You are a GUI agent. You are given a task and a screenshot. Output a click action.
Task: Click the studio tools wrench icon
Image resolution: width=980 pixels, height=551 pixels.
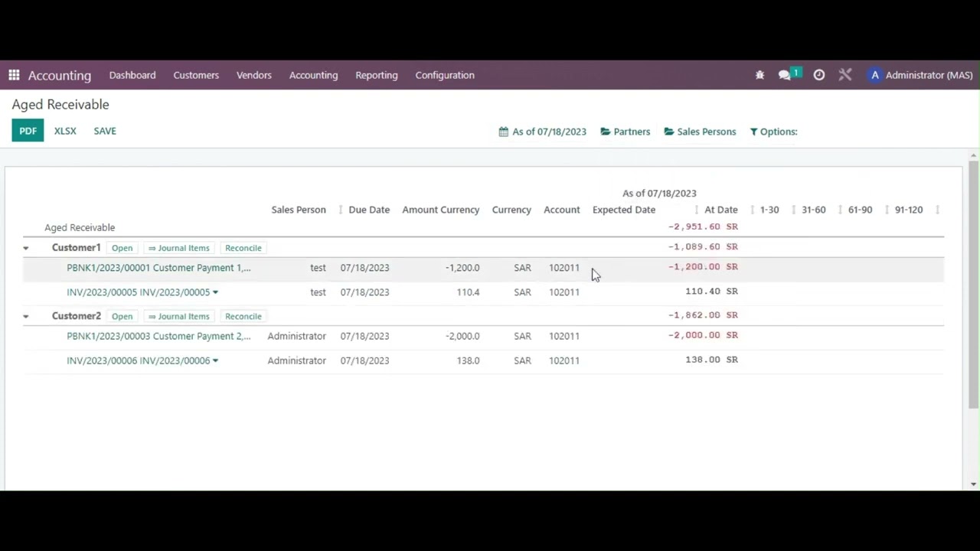(845, 75)
